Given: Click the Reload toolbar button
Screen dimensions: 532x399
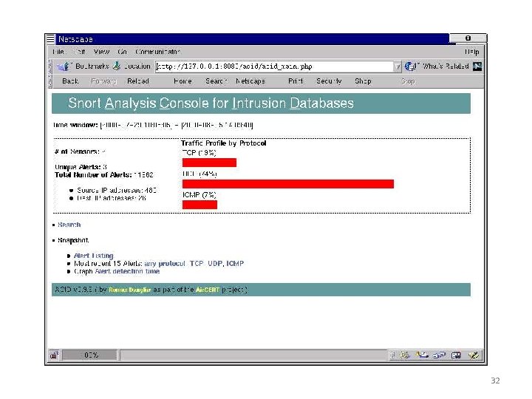Looking at the screenshot, I should pos(138,81).
